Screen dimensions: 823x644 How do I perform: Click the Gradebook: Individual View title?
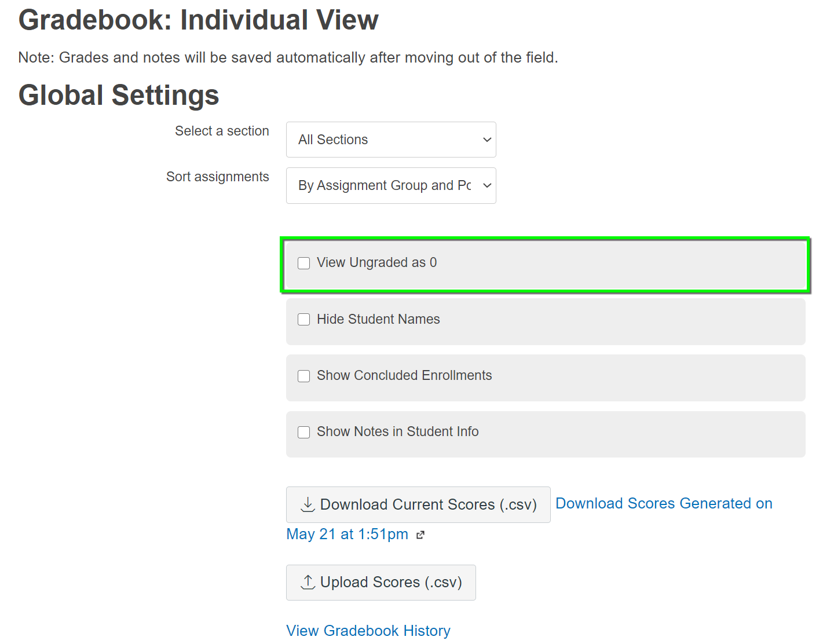pos(198,20)
